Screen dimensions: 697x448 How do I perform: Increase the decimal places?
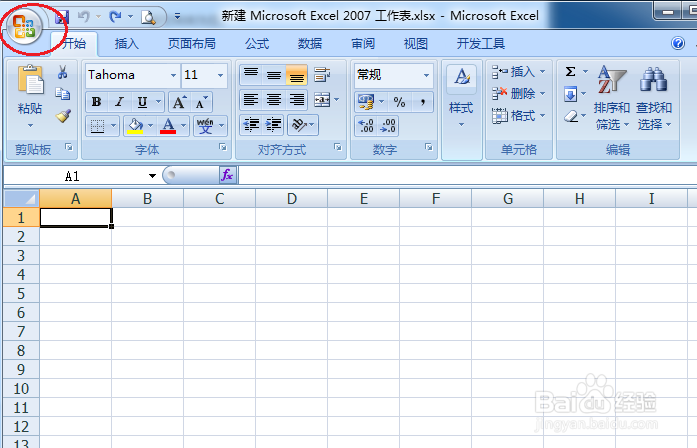(x=366, y=126)
